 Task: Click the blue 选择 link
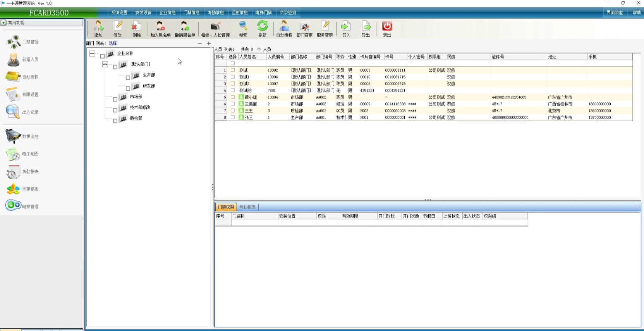[x=113, y=43]
